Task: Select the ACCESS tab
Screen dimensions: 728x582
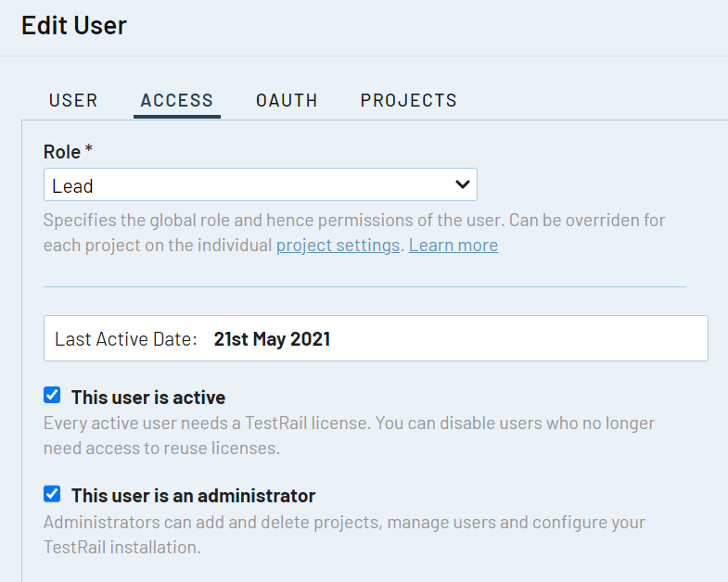Action: click(177, 100)
